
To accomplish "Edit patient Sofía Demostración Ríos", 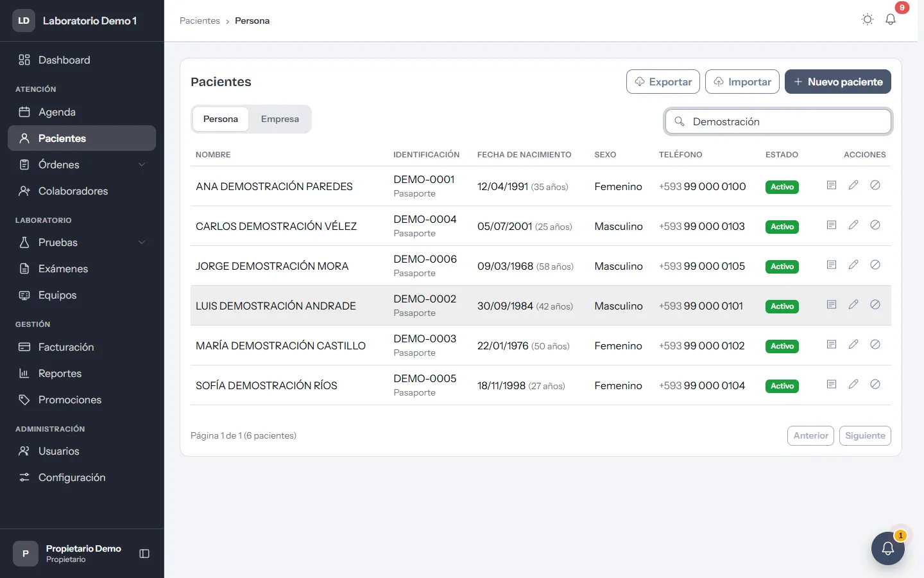I will [853, 384].
